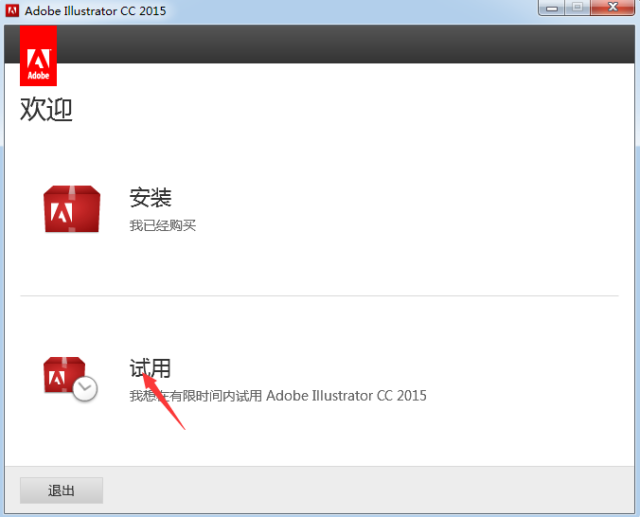The height and width of the screenshot is (517, 640).
Task: Click the dark header bar beside Adobe logo
Action: click(340, 44)
